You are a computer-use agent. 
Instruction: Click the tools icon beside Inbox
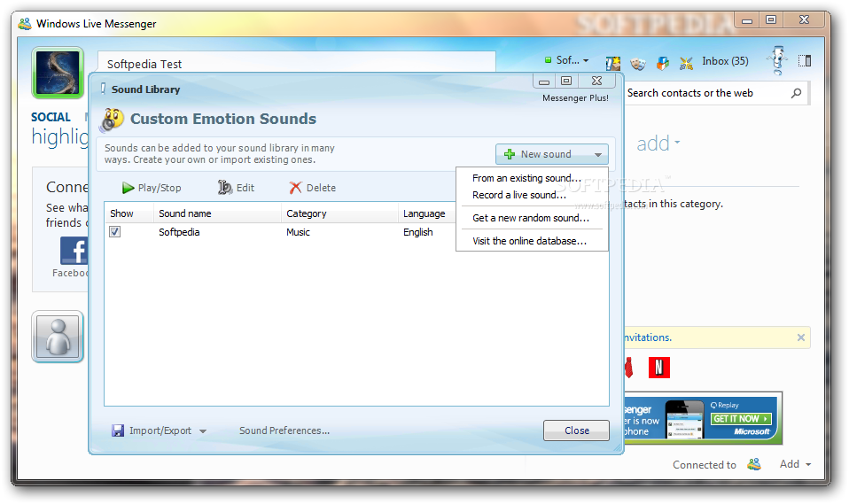pos(686,64)
